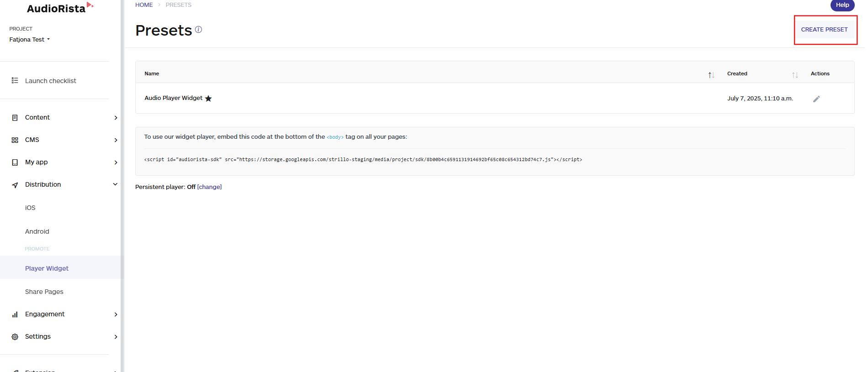Go to HOME via breadcrumb link
868x372 pixels.
144,5
